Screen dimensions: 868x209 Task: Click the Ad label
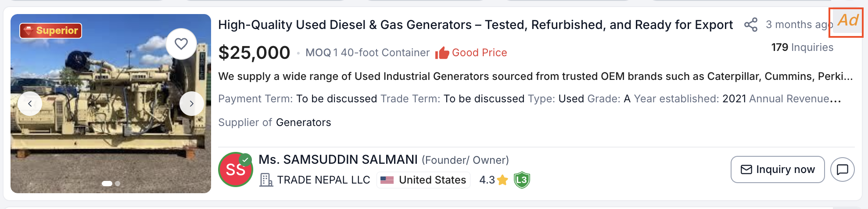847,21
